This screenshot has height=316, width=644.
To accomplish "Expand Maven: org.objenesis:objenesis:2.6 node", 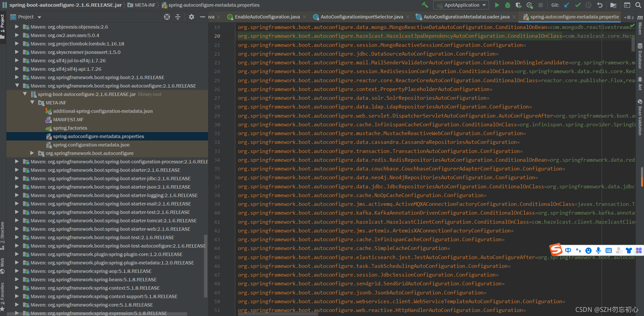I will coord(17,26).
